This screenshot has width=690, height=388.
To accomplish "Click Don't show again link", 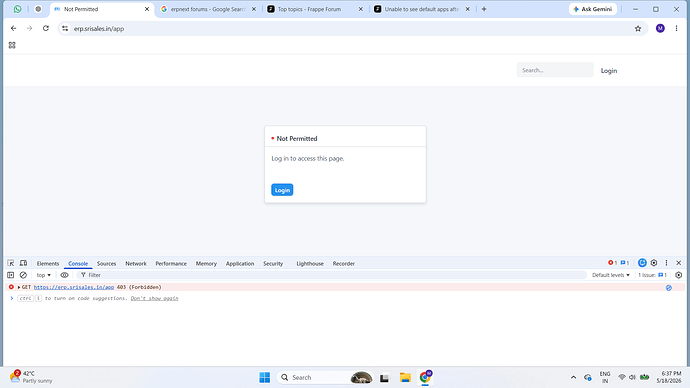I will pos(154,299).
